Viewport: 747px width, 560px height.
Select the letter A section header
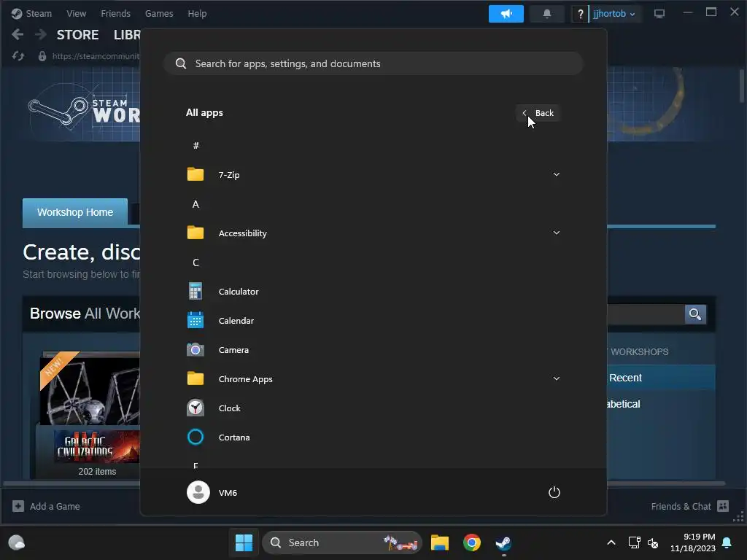[196, 204]
